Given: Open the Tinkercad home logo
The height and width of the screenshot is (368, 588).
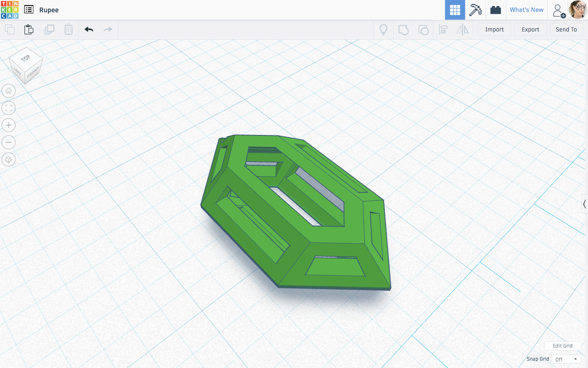Looking at the screenshot, I should 10,10.
